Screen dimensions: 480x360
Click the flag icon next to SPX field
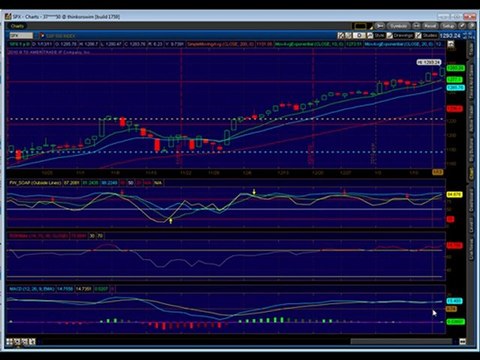[x=42, y=35]
